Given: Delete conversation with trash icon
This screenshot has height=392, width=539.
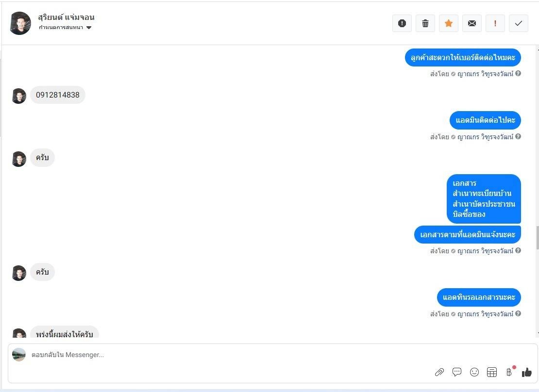Looking at the screenshot, I should (x=425, y=23).
